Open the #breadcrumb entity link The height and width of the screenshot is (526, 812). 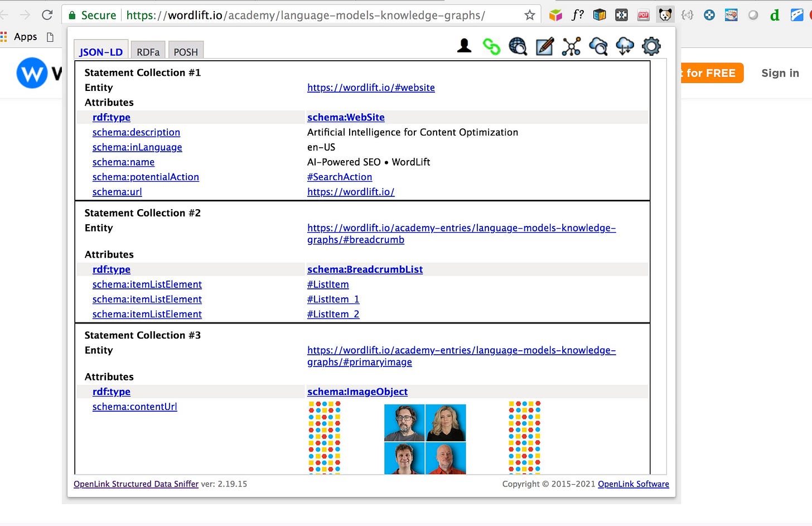click(x=461, y=234)
